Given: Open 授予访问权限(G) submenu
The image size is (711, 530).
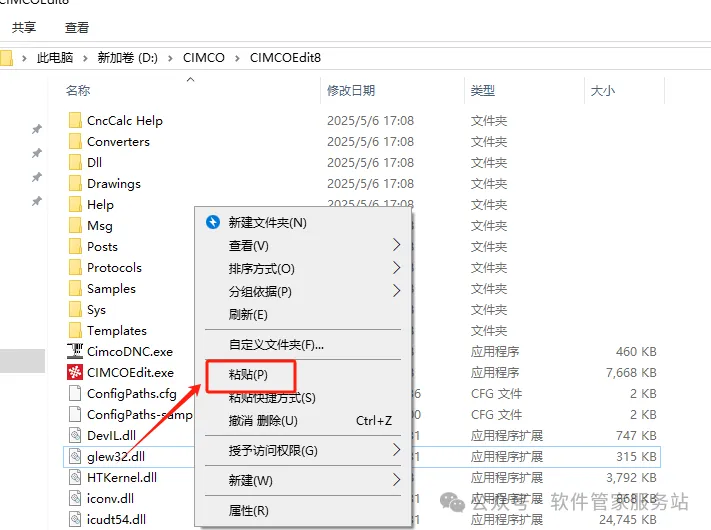Looking at the screenshot, I should pyautogui.click(x=303, y=451).
